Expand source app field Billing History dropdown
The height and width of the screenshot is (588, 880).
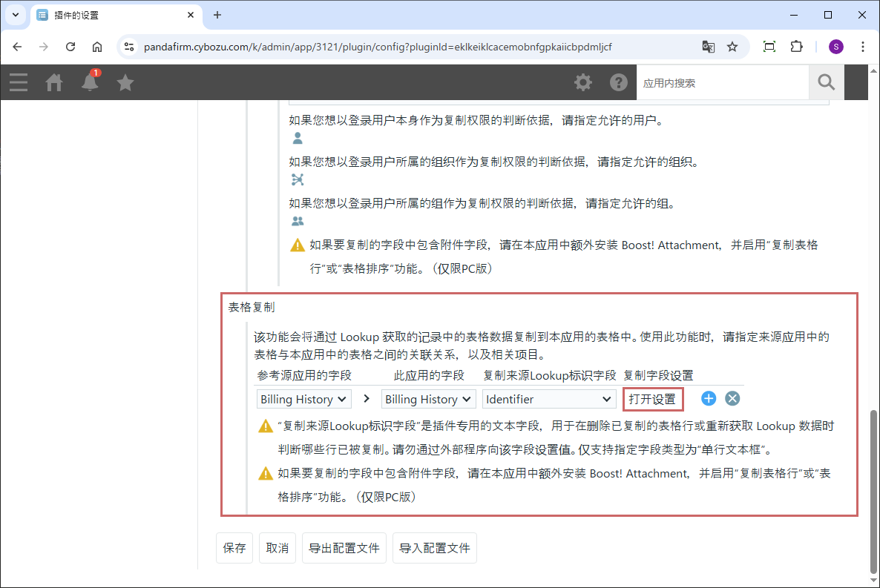[303, 399]
